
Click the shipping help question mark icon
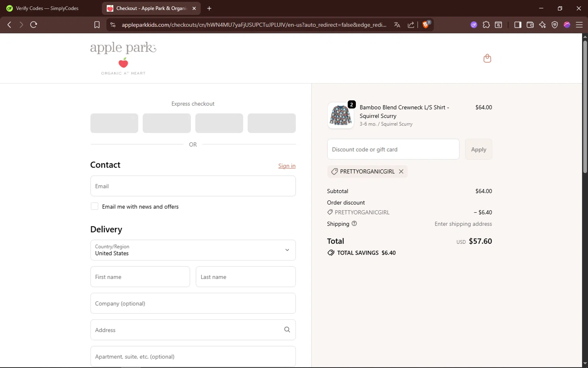click(354, 224)
